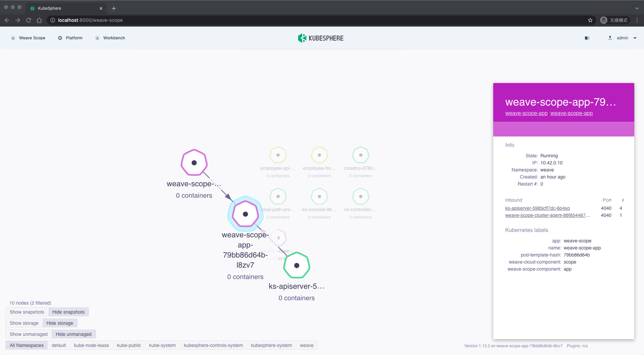Image resolution: width=644 pixels, height=355 pixels.
Task: Show unmanaged nodes
Action: click(29, 334)
